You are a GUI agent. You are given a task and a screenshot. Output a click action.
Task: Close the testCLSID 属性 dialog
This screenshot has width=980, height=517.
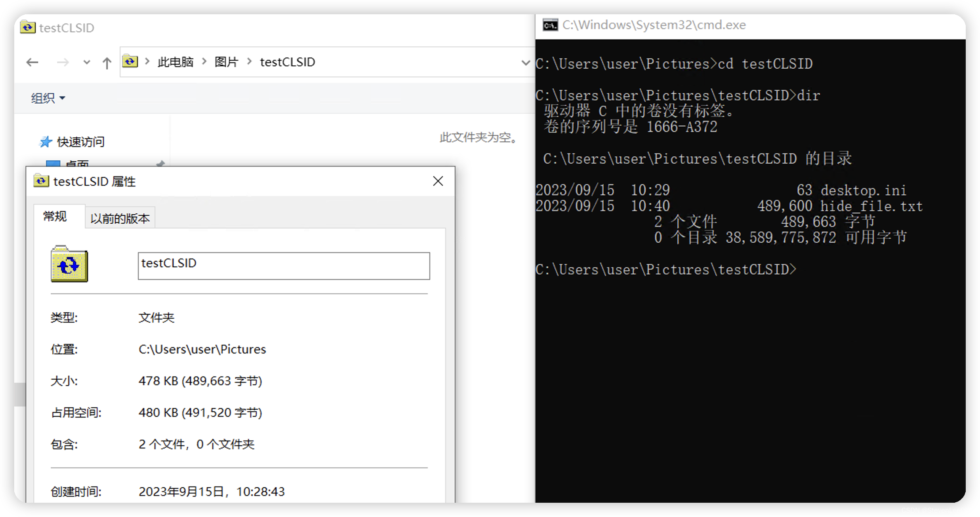click(438, 181)
